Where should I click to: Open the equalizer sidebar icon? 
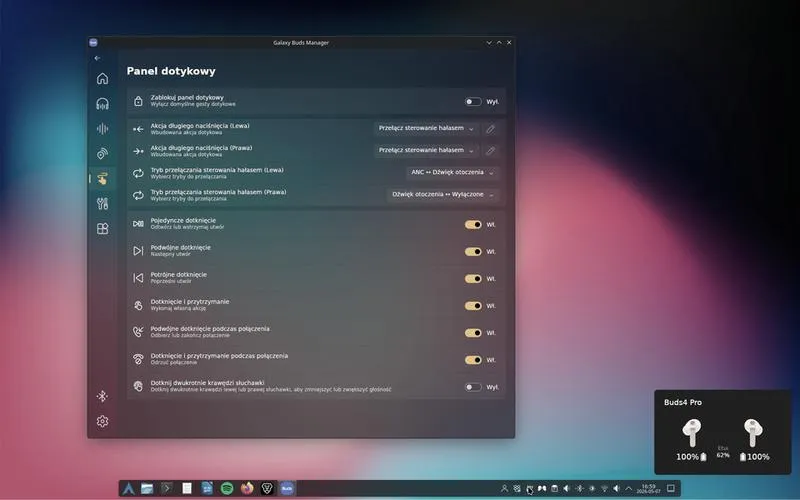click(x=103, y=129)
